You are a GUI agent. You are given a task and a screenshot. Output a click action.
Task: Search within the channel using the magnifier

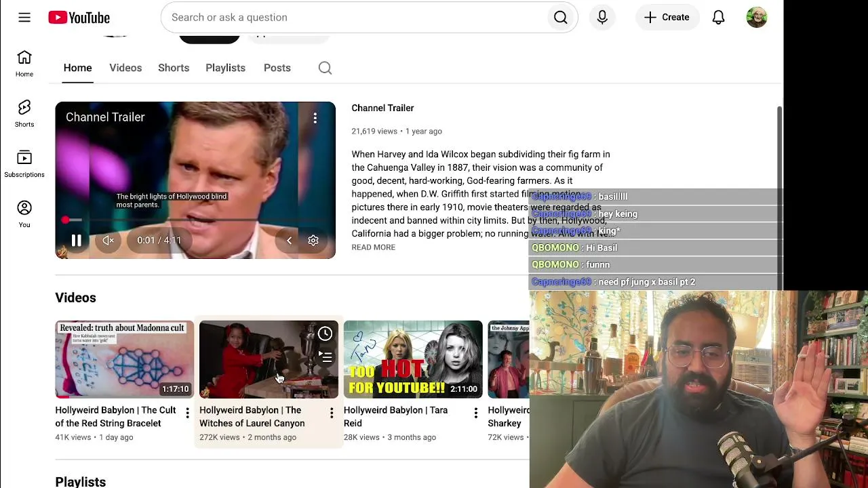tap(325, 68)
